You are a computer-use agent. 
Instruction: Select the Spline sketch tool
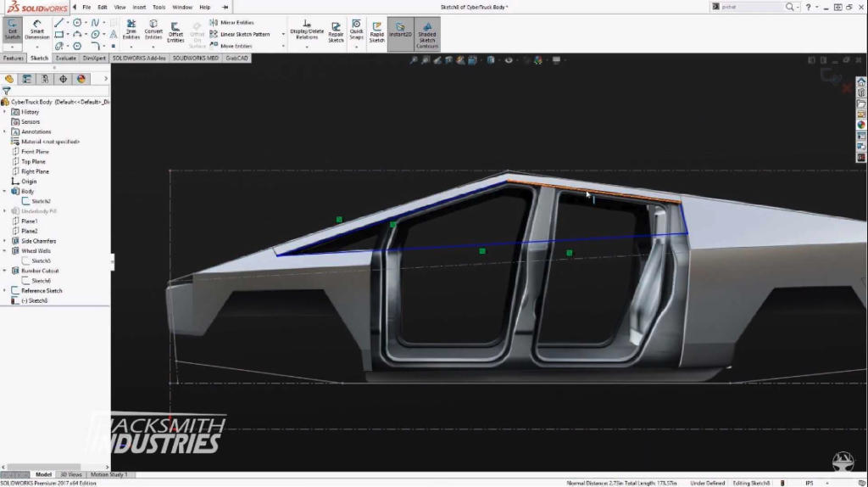pos(95,23)
